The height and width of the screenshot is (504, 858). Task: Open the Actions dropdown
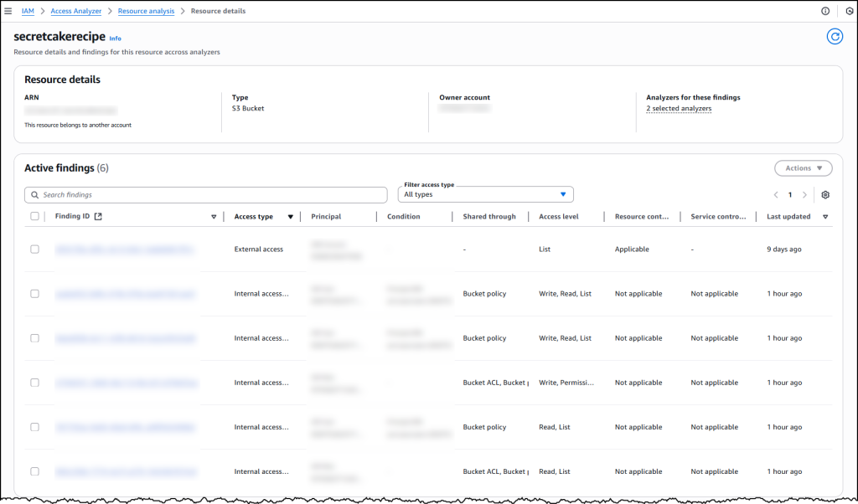[x=803, y=167]
